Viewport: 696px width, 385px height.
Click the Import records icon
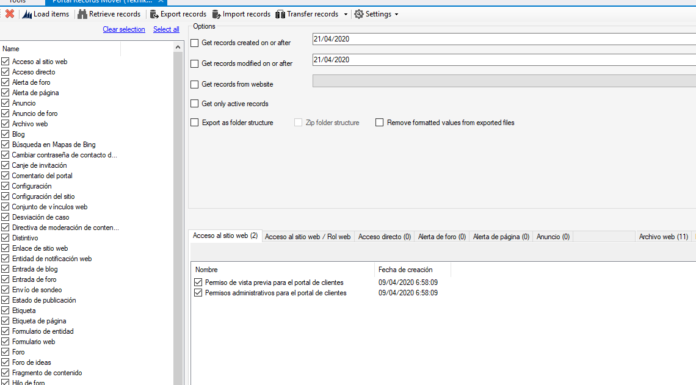tap(216, 14)
